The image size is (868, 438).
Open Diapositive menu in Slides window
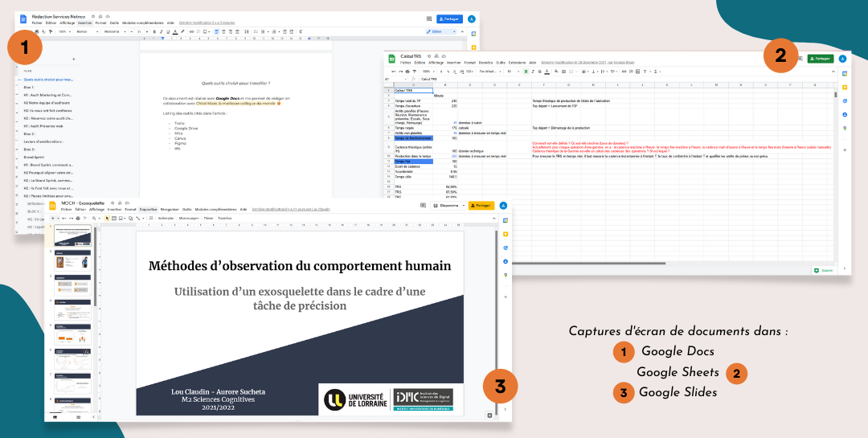149,209
